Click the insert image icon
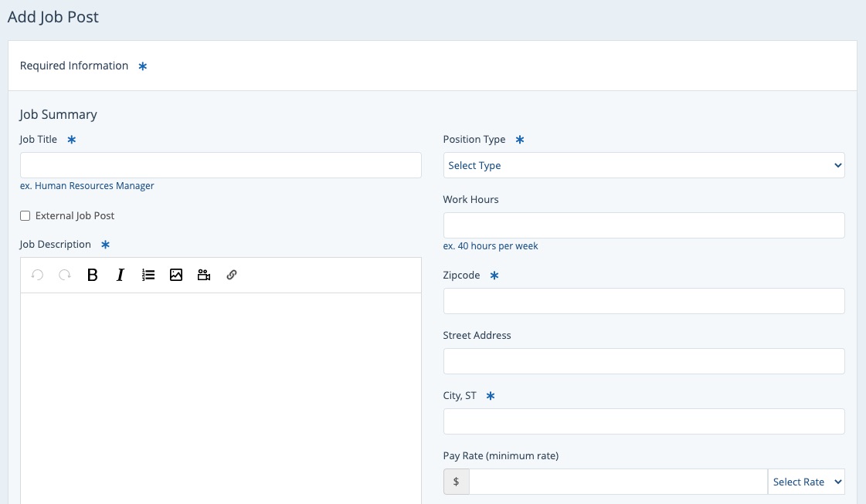 tap(176, 275)
